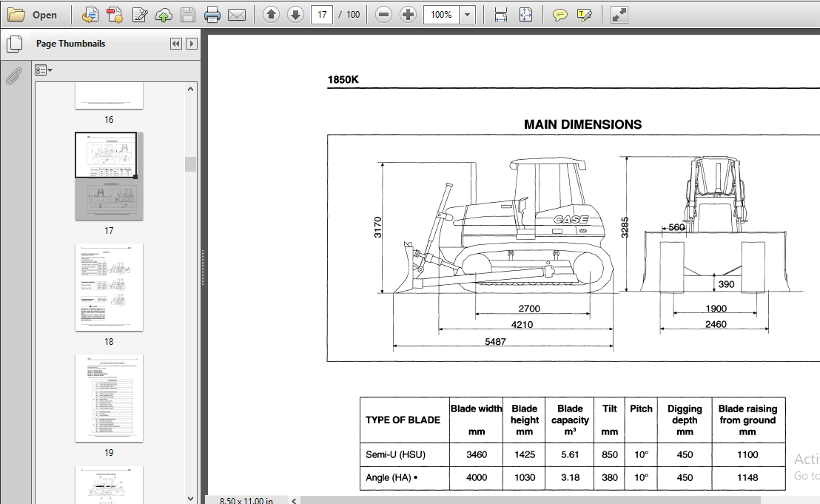The width and height of the screenshot is (820, 504).
Task: Select page 17 thumbnail
Action: click(109, 175)
